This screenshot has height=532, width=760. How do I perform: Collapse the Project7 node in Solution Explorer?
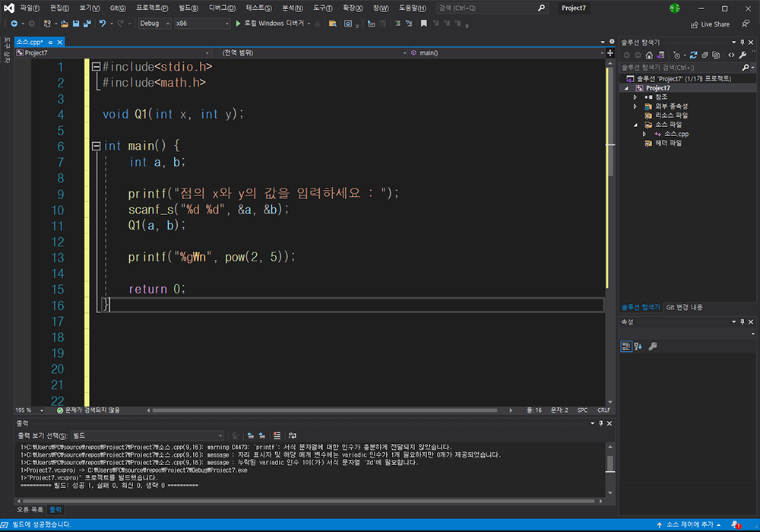click(626, 88)
